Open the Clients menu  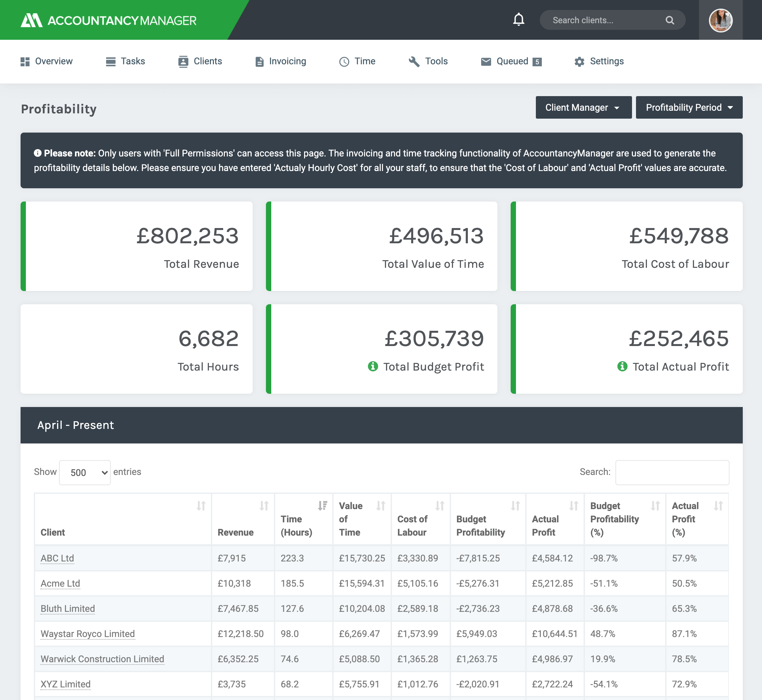pyautogui.click(x=200, y=61)
